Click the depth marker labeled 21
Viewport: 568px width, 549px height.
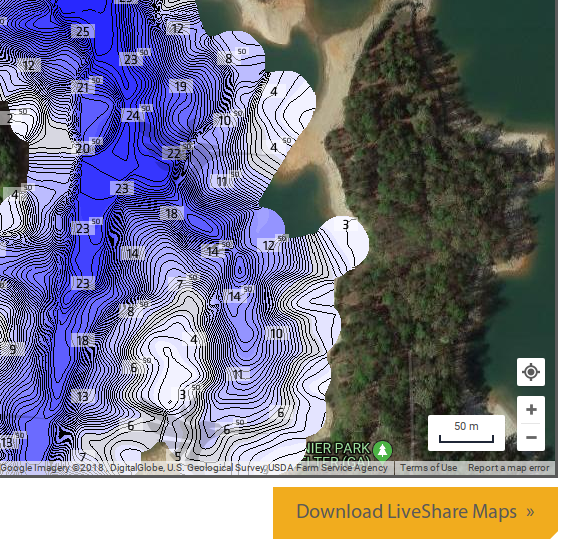(x=83, y=87)
